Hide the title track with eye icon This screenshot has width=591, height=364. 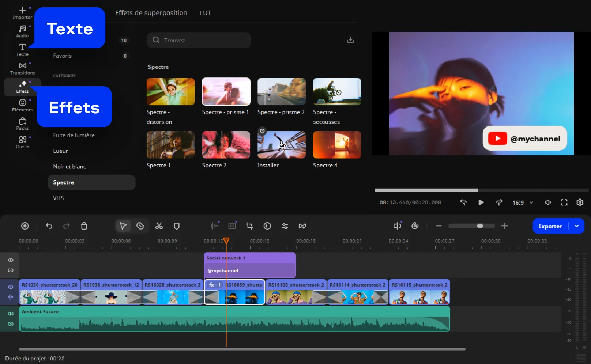pyautogui.click(x=11, y=260)
